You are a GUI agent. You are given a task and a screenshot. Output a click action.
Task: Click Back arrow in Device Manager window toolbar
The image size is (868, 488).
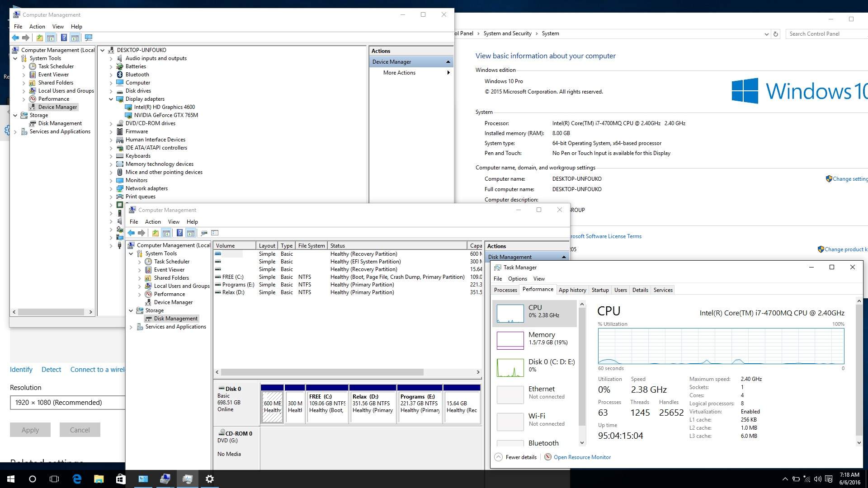click(x=15, y=38)
